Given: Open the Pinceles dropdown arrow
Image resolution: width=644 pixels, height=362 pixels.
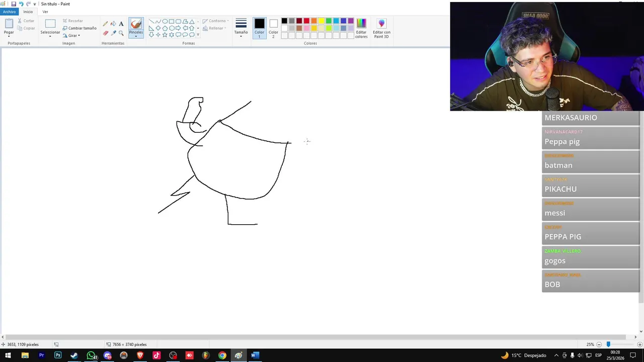Looking at the screenshot, I should point(136,36).
